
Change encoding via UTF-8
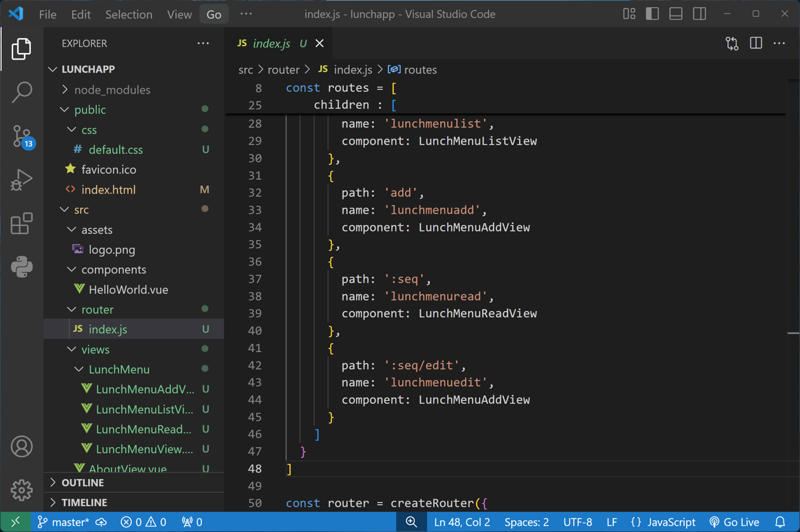(578, 522)
